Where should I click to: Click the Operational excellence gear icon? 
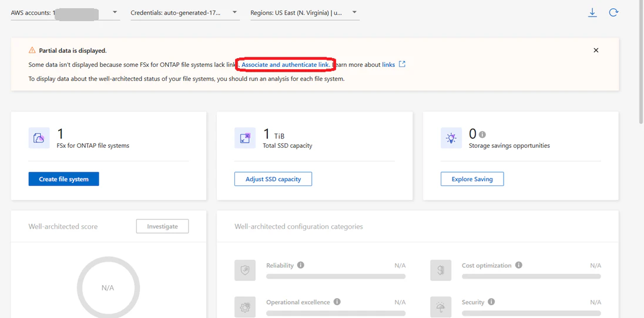coord(245,307)
